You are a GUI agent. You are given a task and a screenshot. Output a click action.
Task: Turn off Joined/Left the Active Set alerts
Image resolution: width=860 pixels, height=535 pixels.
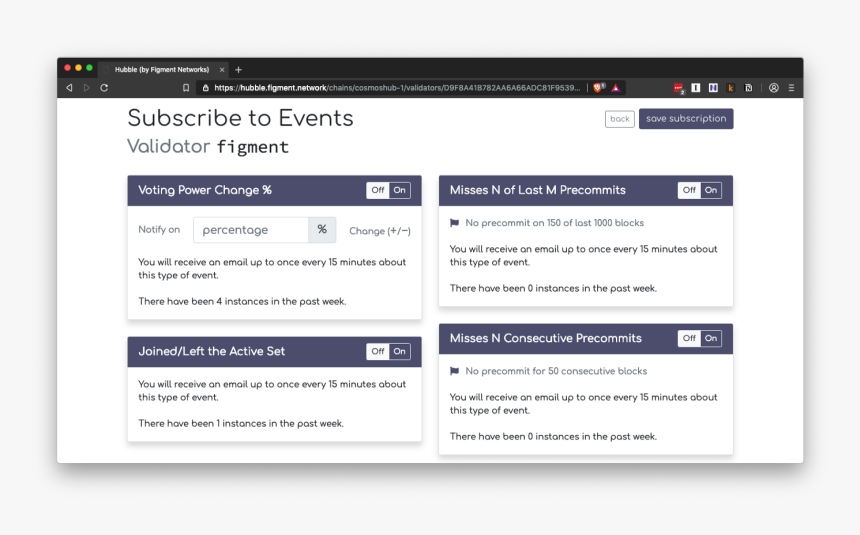coord(377,351)
